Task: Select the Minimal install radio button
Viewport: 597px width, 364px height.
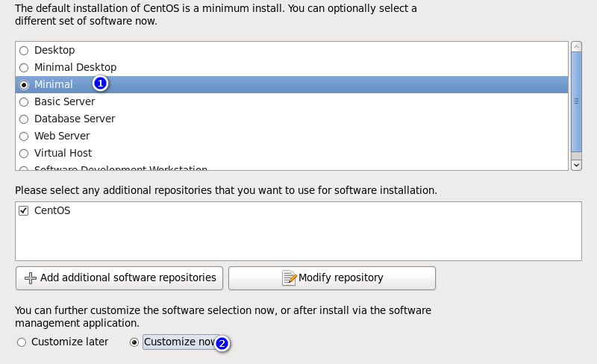Action: click(x=24, y=85)
